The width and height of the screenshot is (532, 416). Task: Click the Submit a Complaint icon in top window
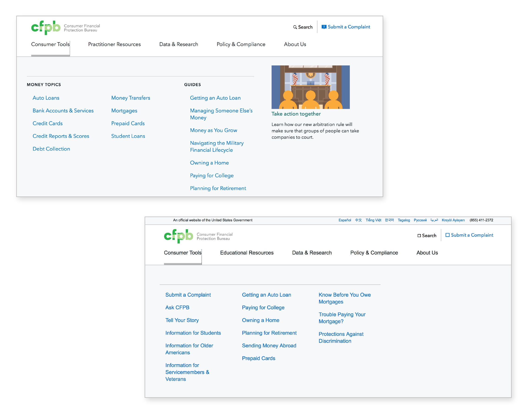tap(324, 27)
